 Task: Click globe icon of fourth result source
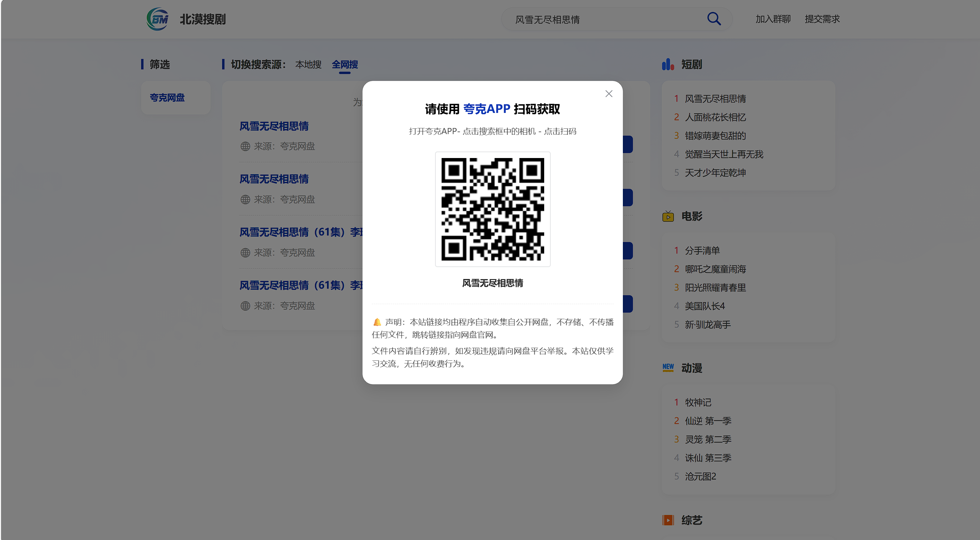[245, 306]
